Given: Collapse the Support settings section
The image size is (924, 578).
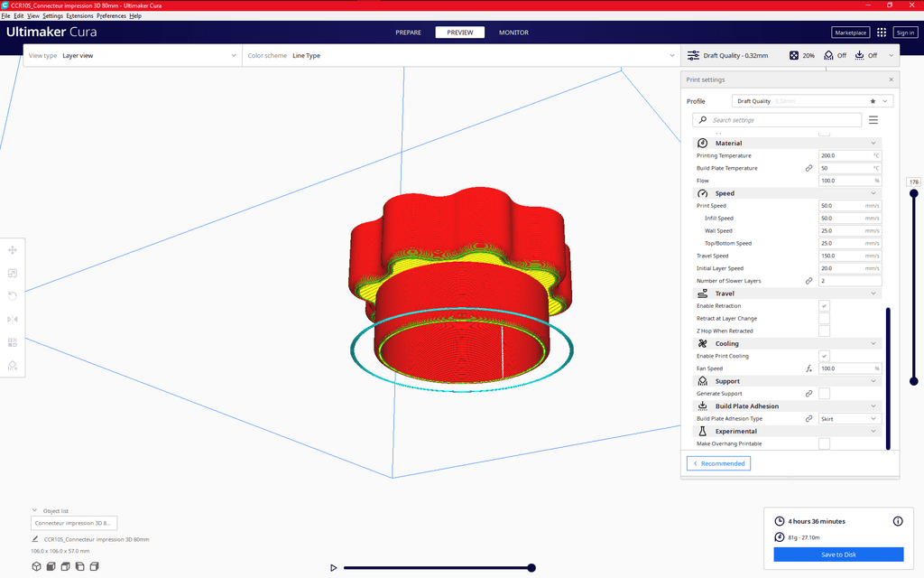Looking at the screenshot, I should 787,382.
